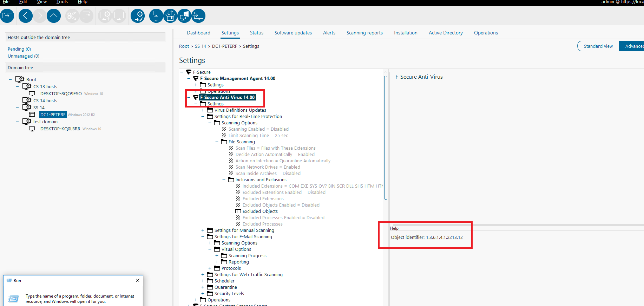Click the test domain icon
Screen dimensions: 644x306
coord(27,122)
